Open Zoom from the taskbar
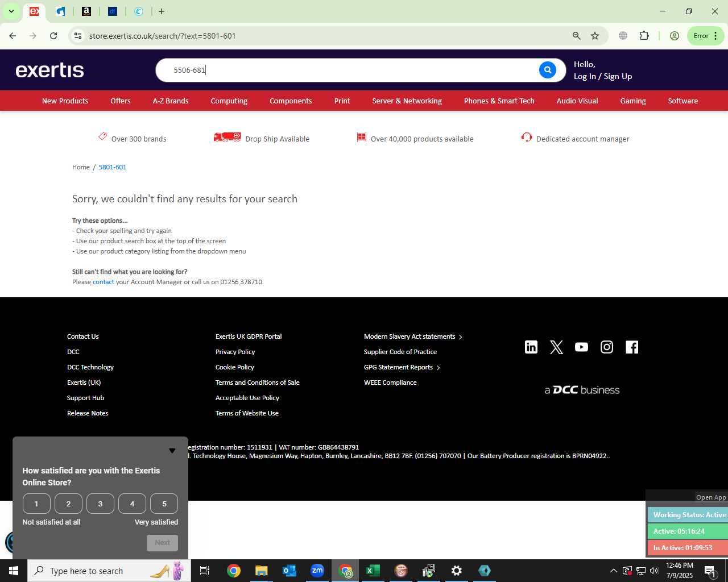The image size is (728, 582). (317, 571)
